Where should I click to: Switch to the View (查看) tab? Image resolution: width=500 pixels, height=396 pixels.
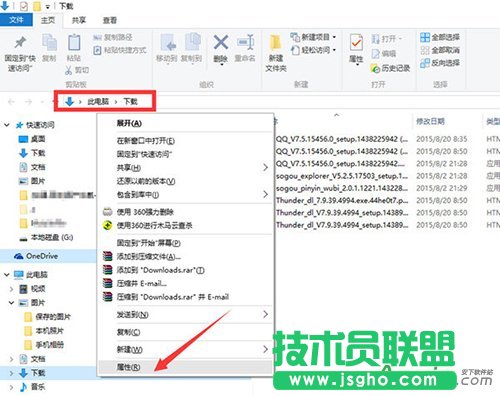(x=110, y=20)
